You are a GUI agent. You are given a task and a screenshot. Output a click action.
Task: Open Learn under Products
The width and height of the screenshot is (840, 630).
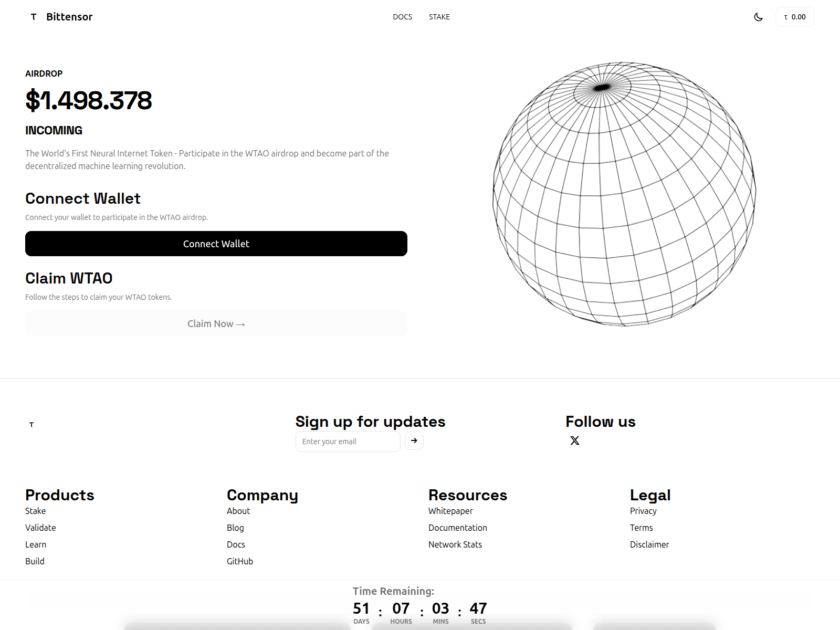pos(36,544)
